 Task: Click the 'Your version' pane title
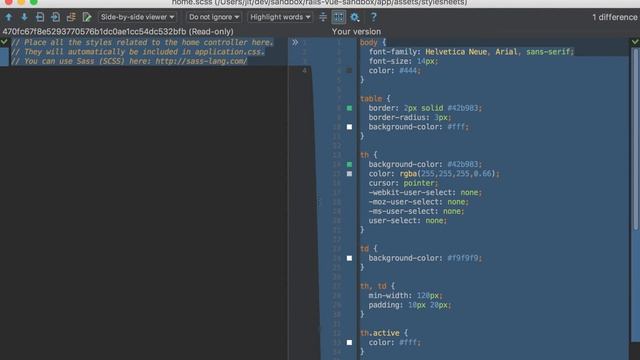(x=356, y=32)
